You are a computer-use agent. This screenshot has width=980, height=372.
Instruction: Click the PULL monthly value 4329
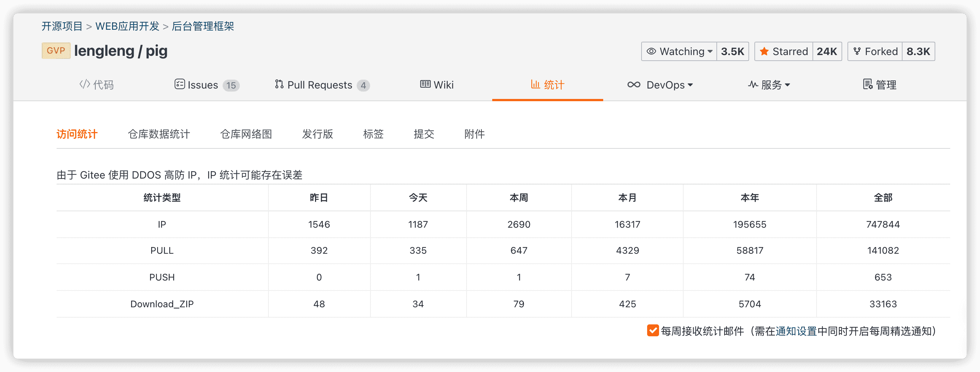point(627,251)
